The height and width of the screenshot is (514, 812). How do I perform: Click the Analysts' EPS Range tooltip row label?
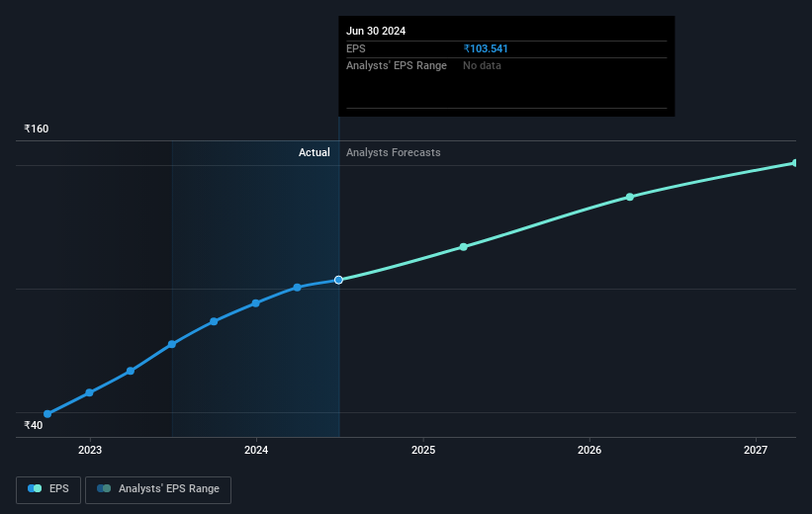click(397, 66)
